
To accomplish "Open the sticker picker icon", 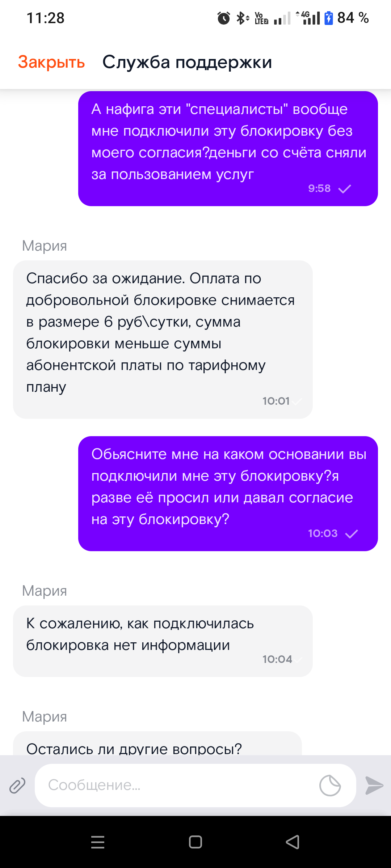I will [330, 785].
